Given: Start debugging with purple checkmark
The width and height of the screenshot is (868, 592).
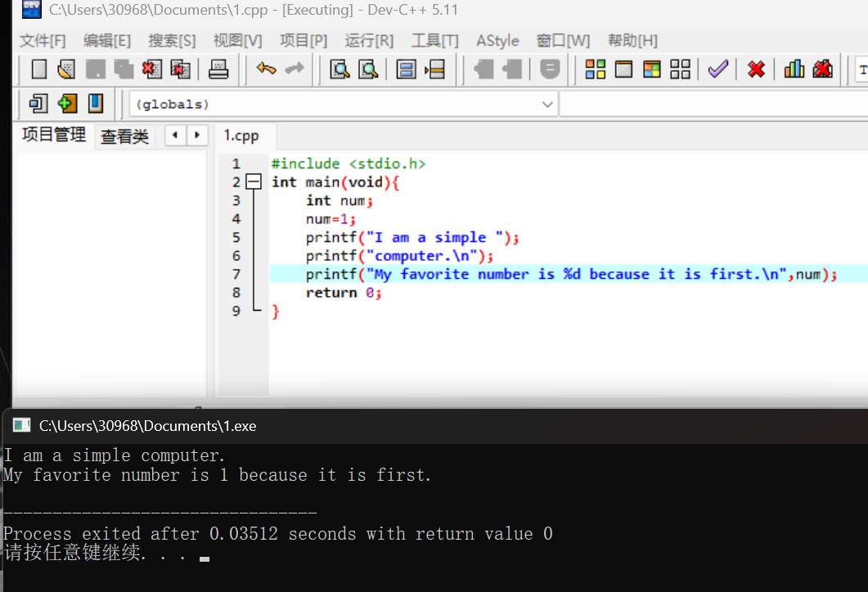Looking at the screenshot, I should tap(718, 70).
